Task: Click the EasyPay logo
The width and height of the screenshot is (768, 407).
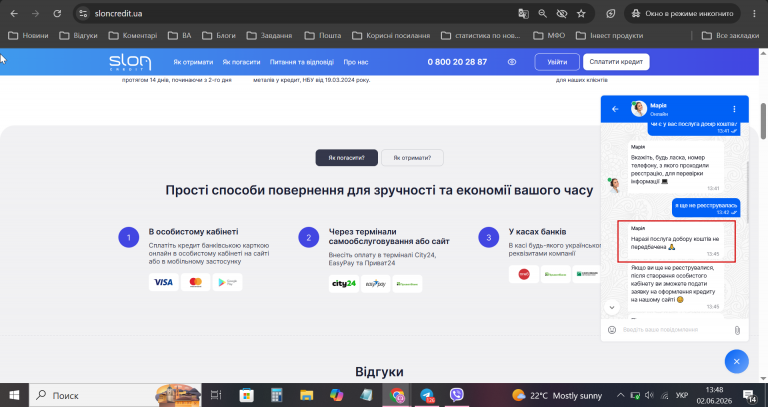Action: point(376,284)
